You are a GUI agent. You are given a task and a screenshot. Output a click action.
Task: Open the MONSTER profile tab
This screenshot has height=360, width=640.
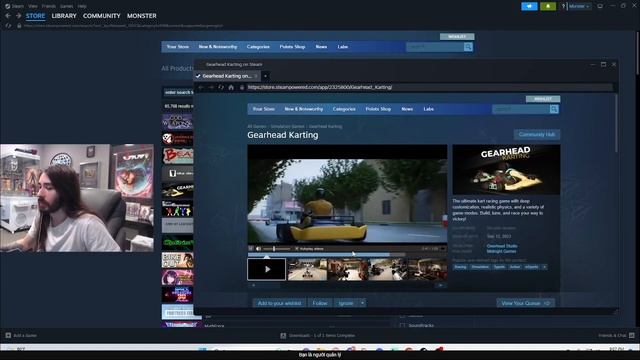142,16
